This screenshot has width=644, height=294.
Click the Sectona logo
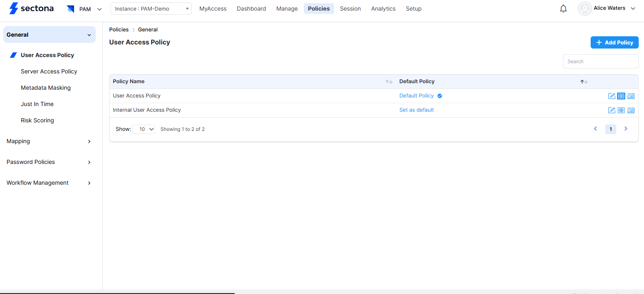[32, 9]
